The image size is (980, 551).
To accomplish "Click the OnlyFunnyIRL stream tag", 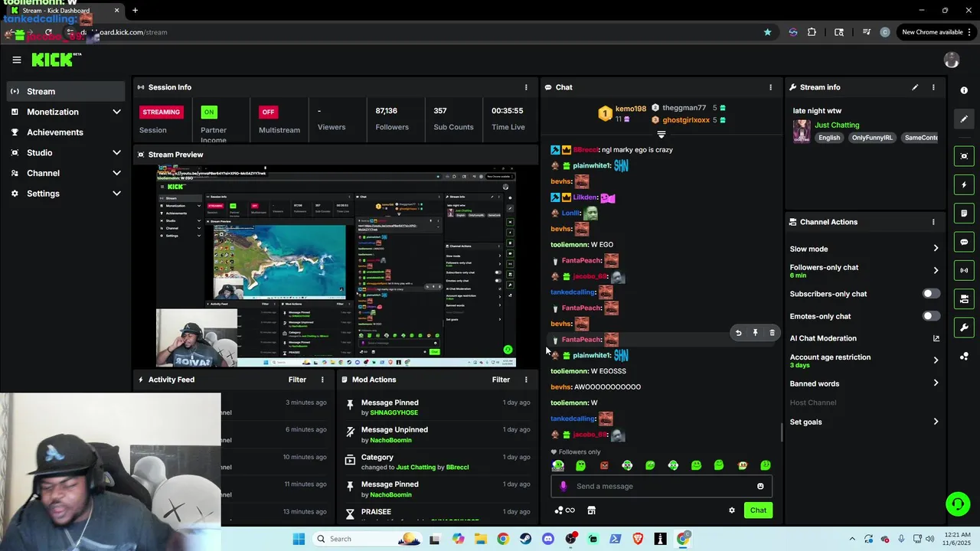I will (872, 138).
